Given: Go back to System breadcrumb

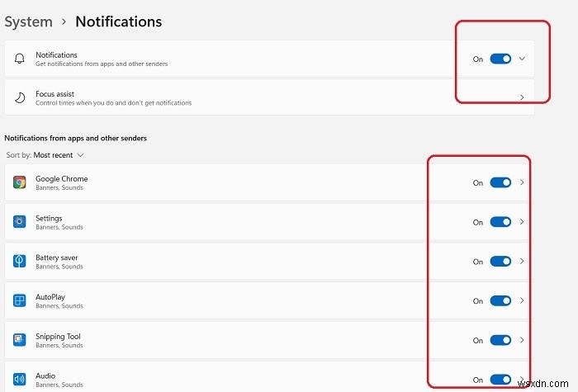Looking at the screenshot, I should coord(29,21).
